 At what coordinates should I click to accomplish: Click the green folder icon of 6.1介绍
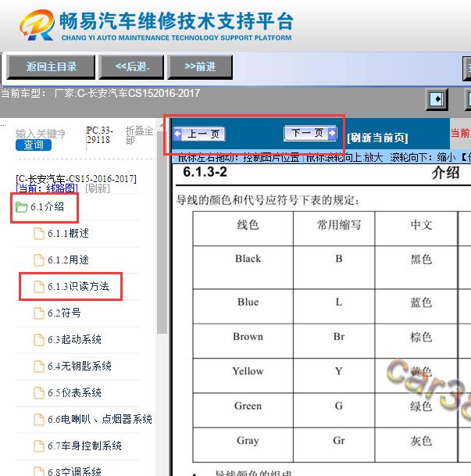22,207
